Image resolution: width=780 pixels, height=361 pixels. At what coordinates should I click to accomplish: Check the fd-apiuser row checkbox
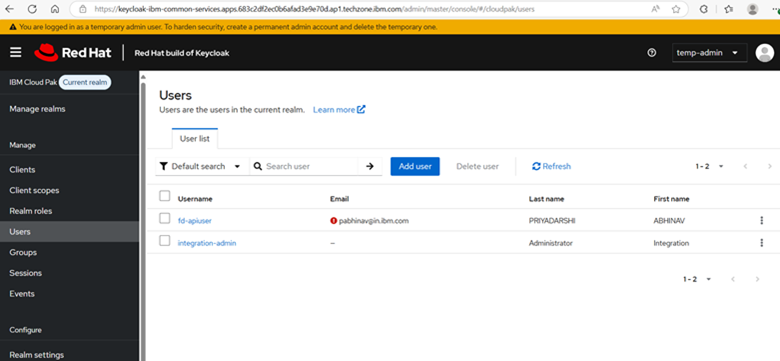point(165,218)
